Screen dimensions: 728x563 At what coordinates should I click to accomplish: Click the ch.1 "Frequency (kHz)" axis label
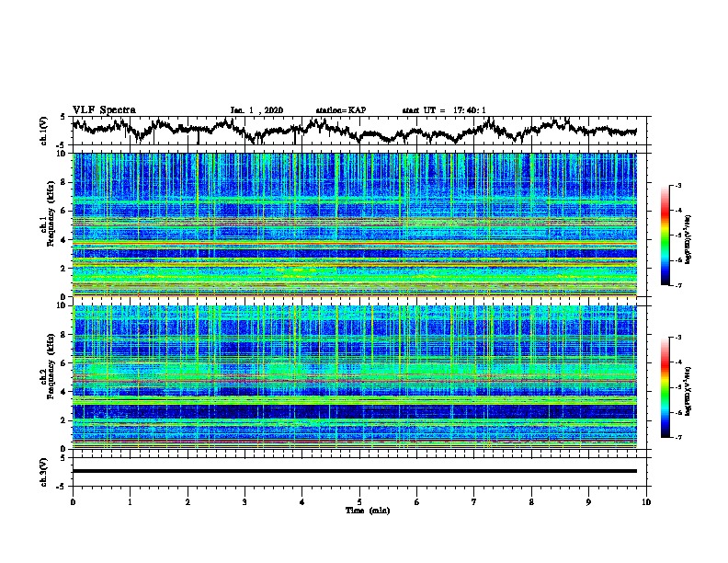pos(51,213)
